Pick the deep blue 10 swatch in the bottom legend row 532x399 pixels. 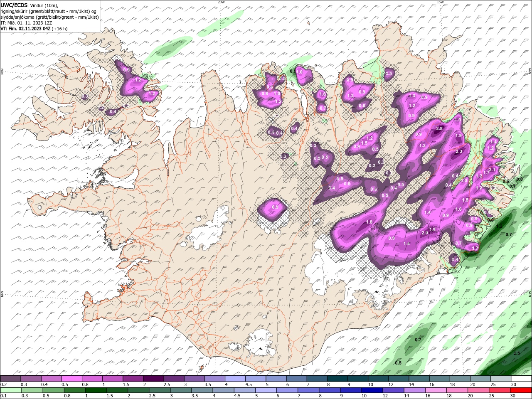point(372,390)
